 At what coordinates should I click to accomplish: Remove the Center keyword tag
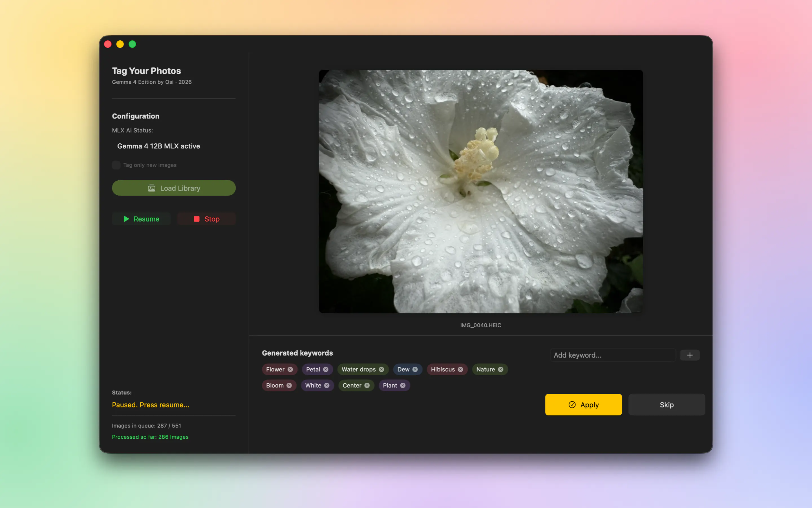click(x=367, y=385)
